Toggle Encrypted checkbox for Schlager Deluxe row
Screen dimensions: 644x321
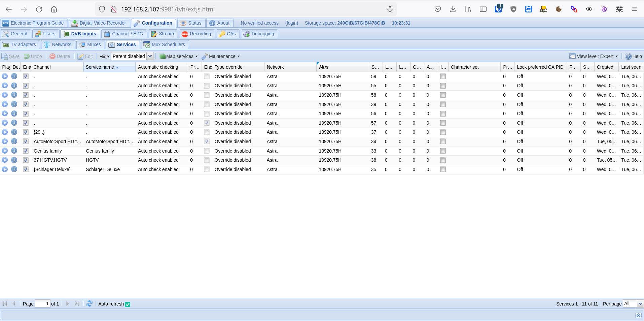[x=207, y=169]
